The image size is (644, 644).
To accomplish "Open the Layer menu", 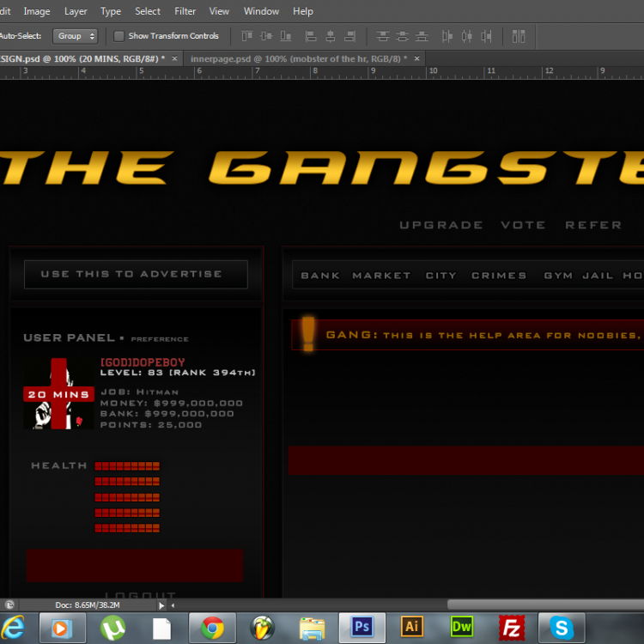I will (x=76, y=11).
